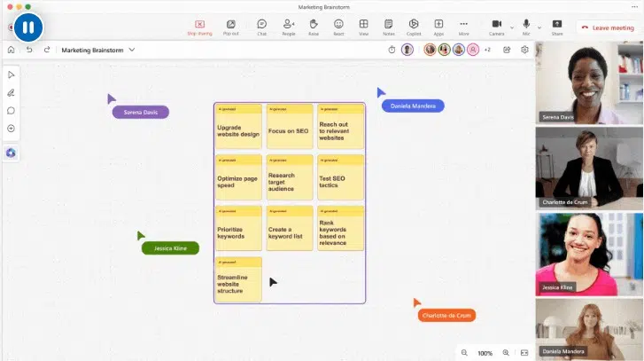Click Charlotte de Crum cursor label
Screen dimensions: 644x361
click(446, 316)
